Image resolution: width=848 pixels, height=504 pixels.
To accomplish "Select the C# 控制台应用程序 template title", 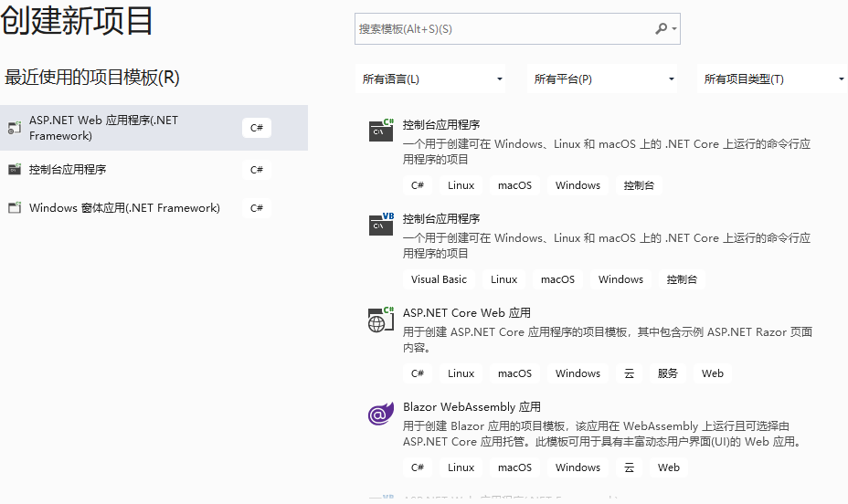I will click(441, 125).
